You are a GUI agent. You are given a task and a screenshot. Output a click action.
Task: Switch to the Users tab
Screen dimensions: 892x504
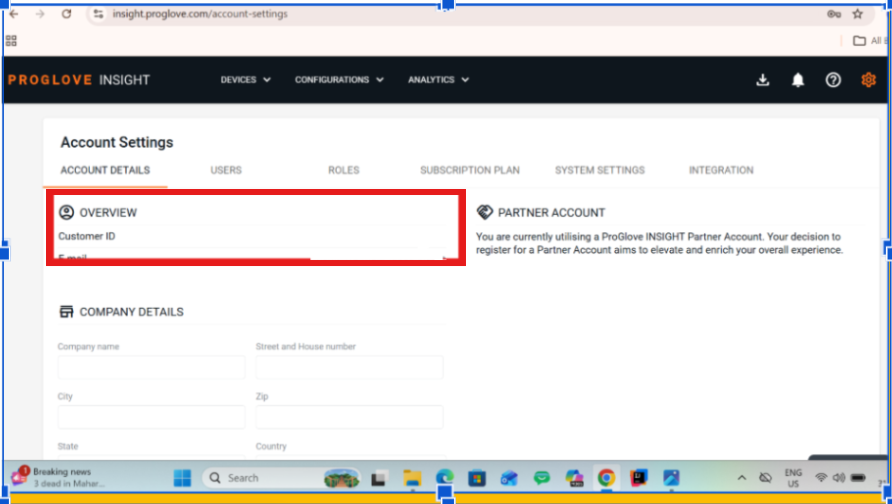click(x=226, y=170)
